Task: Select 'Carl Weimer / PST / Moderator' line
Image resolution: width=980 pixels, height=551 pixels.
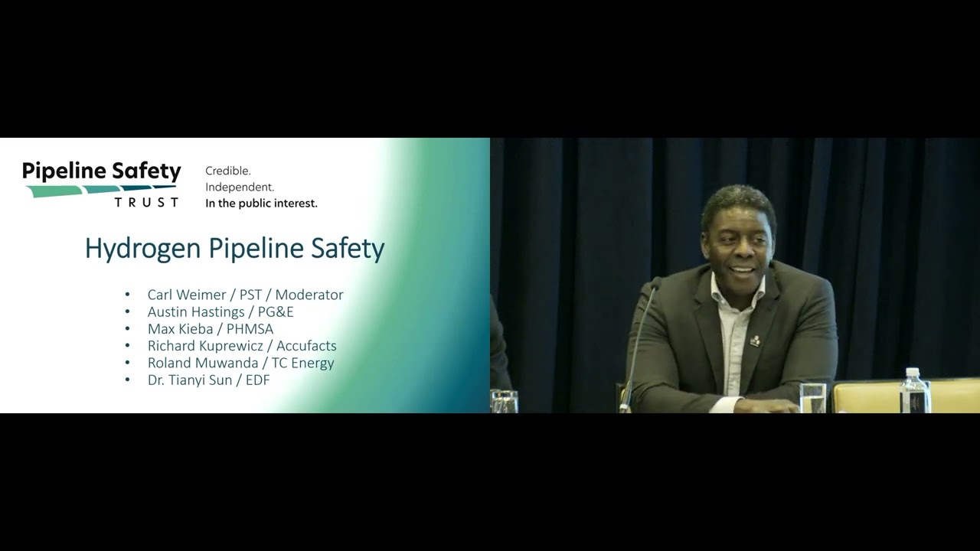Action: 245,295
